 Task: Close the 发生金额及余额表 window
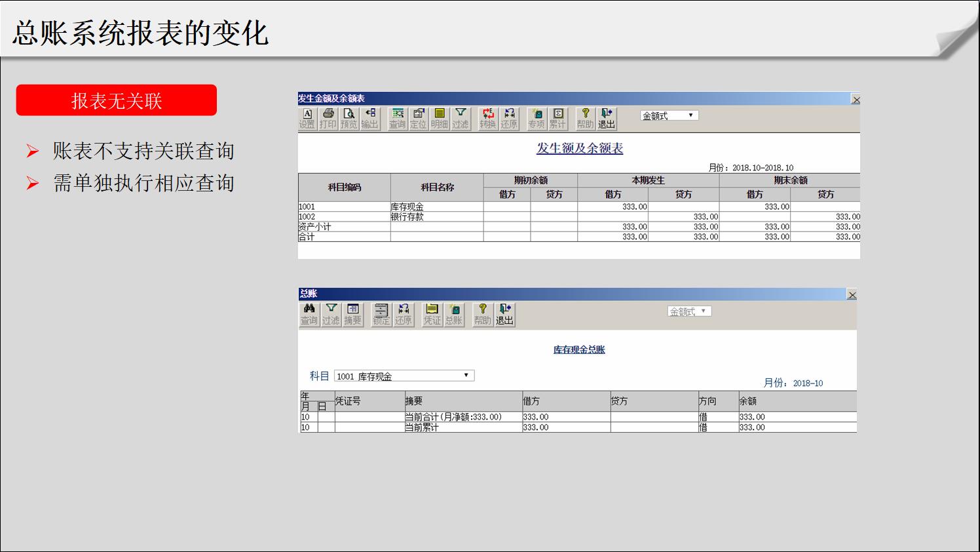(x=856, y=100)
